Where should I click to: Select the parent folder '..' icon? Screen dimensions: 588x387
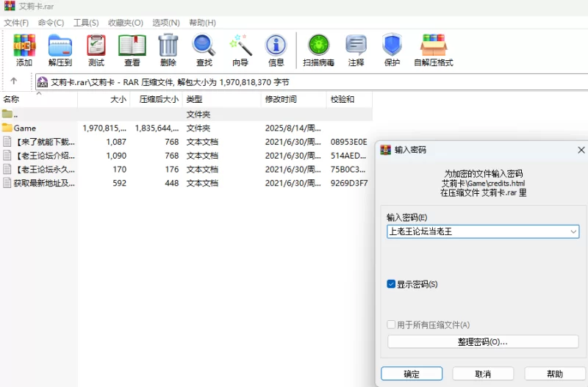pyautogui.click(x=7, y=114)
